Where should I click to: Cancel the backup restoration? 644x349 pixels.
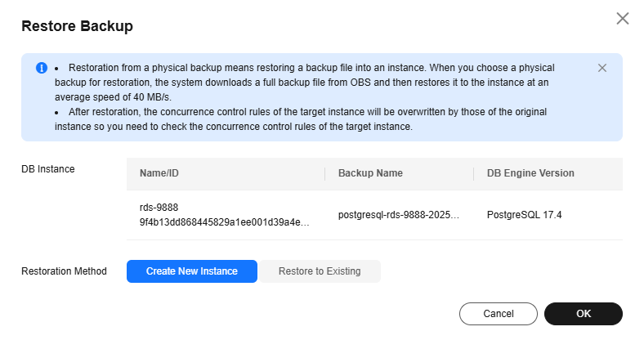click(x=499, y=314)
